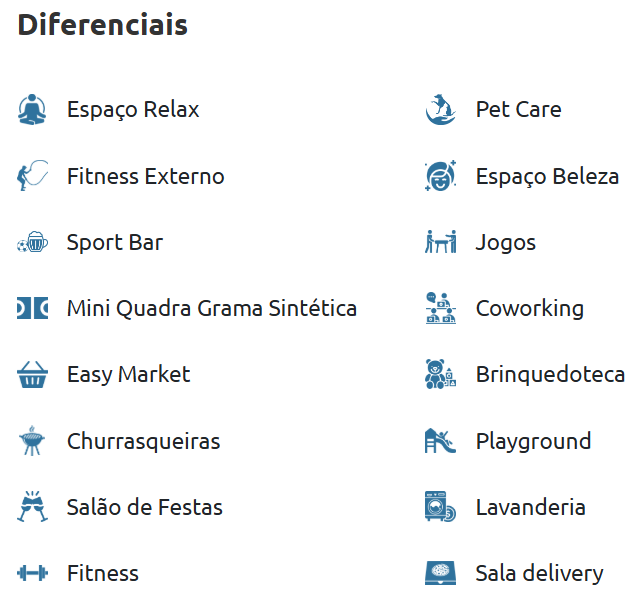This screenshot has width=644, height=616.
Task: Click the Mini Quadra Grama Sintética field icon
Action: (x=32, y=308)
